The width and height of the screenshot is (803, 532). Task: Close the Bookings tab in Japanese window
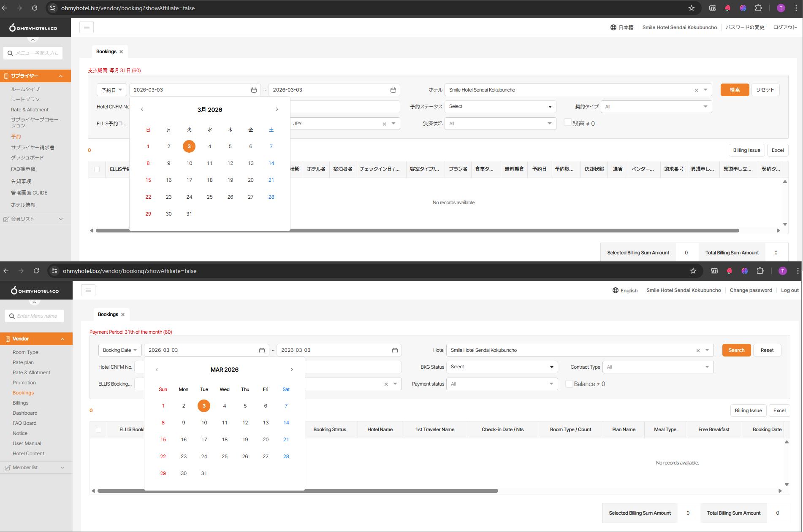[121, 51]
